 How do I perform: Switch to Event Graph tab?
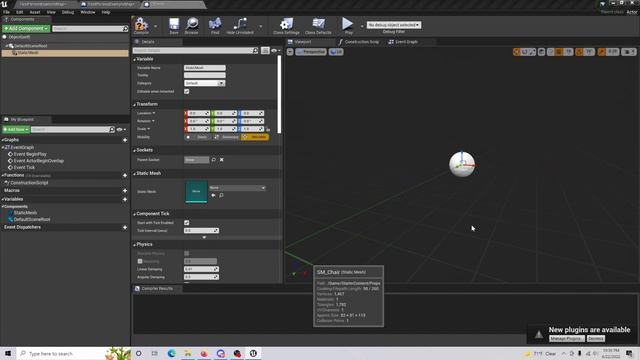click(x=403, y=42)
